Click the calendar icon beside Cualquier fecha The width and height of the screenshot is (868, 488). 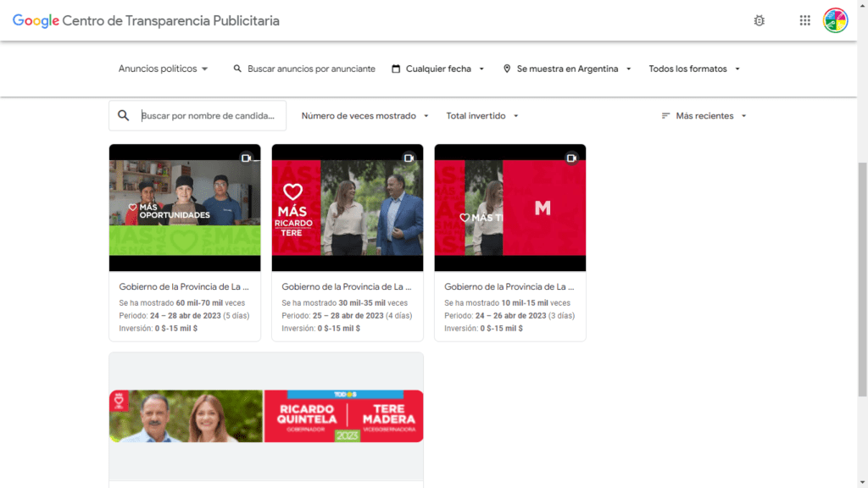[396, 69]
